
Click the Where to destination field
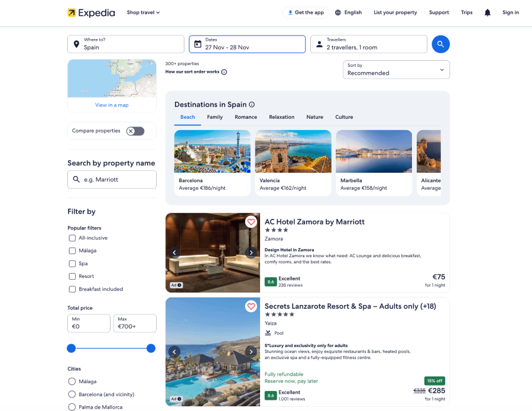pyautogui.click(x=125, y=44)
